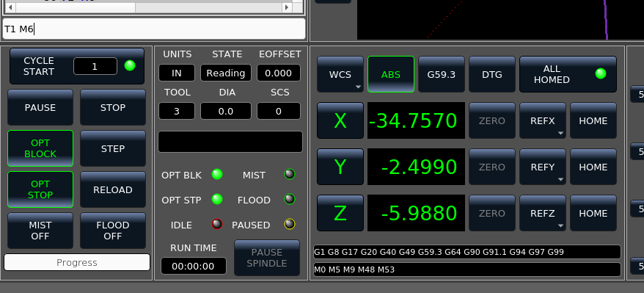Click the X position readout -34.7570
Image resolution: width=644 pixels, height=293 pixels.
pyautogui.click(x=416, y=120)
